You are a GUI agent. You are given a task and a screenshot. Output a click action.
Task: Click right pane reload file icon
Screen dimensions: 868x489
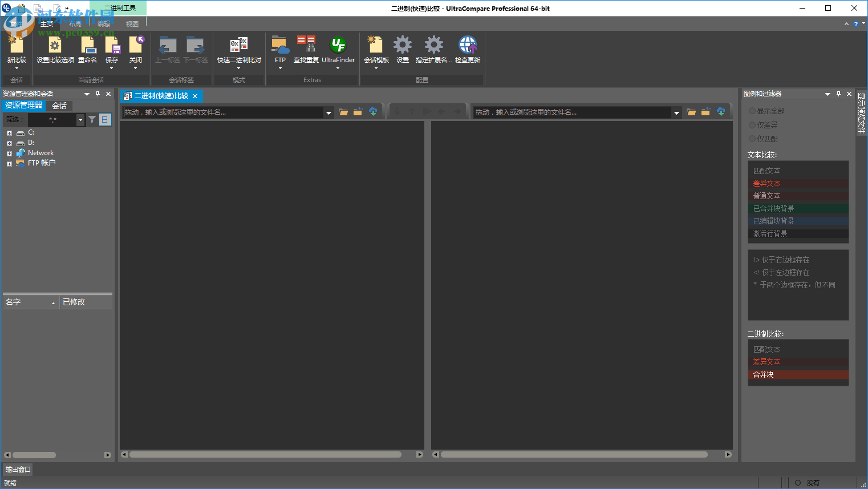click(x=706, y=112)
